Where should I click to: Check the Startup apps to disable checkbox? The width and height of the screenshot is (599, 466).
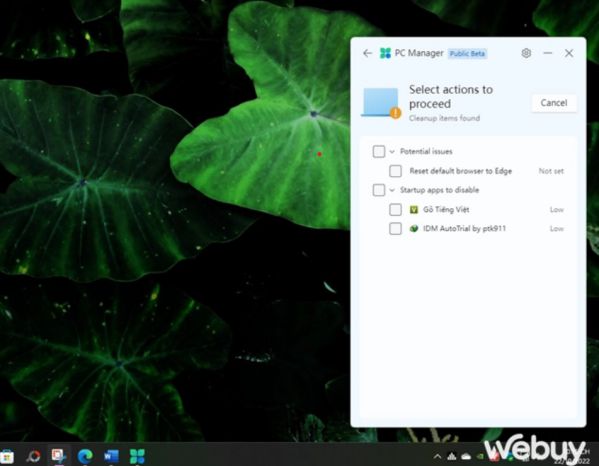click(x=379, y=190)
